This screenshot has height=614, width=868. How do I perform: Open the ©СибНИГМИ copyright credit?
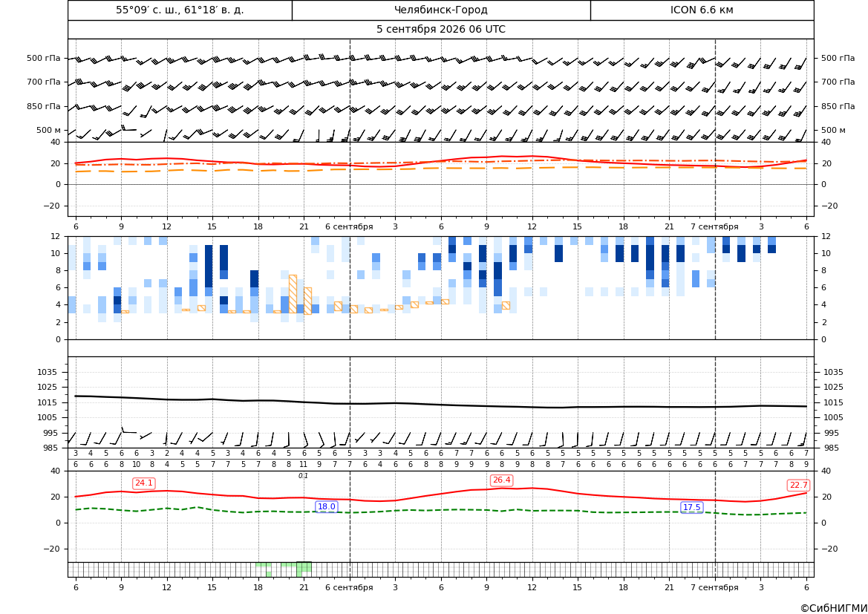pos(834,608)
